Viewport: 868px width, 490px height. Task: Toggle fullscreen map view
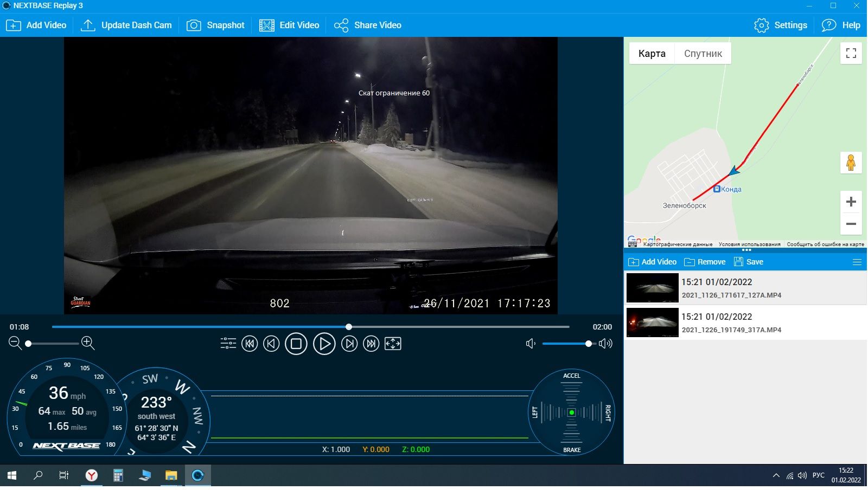[x=851, y=53]
